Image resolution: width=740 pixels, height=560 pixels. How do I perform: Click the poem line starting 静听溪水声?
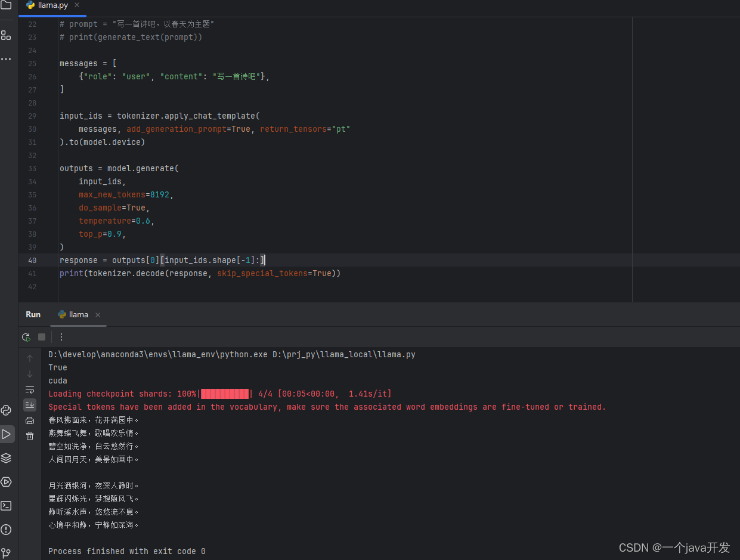pyautogui.click(x=94, y=512)
